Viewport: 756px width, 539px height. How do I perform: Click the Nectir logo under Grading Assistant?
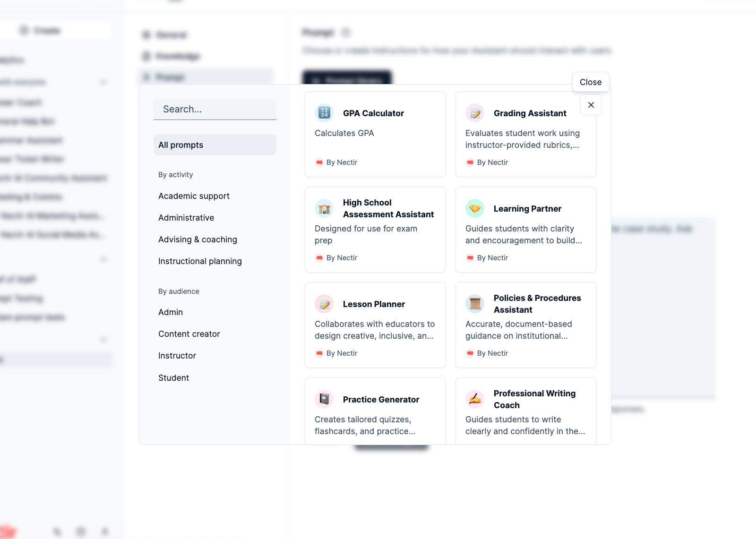pyautogui.click(x=470, y=163)
